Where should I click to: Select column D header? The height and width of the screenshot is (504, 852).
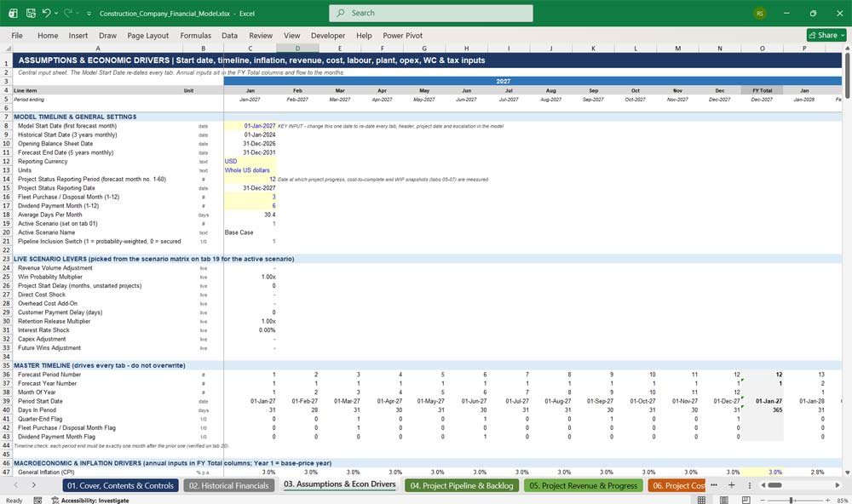[297, 49]
